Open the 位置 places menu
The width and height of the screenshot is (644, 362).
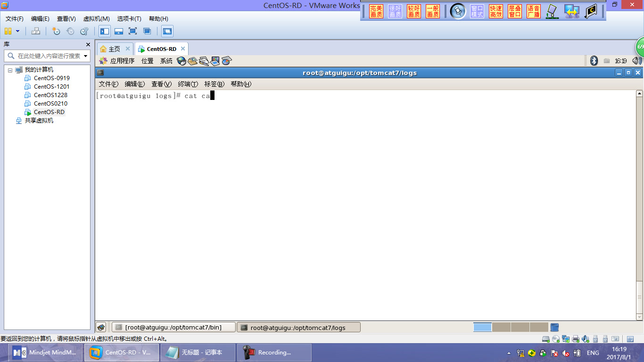147,61
